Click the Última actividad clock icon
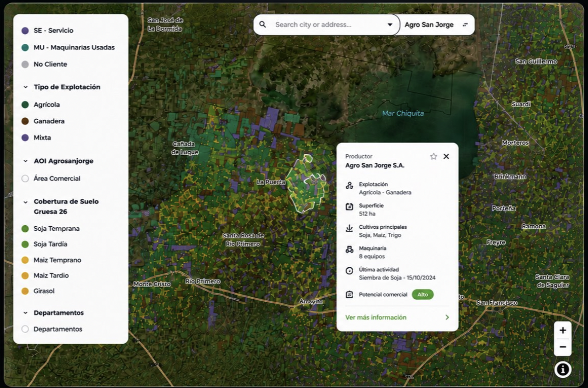The height and width of the screenshot is (388, 588). tap(349, 271)
